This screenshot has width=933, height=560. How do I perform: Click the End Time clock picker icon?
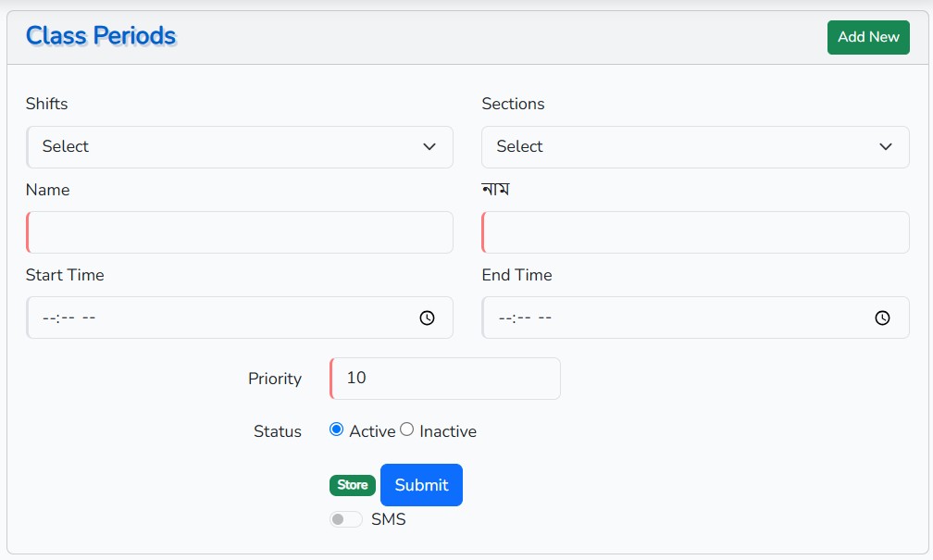[882, 317]
